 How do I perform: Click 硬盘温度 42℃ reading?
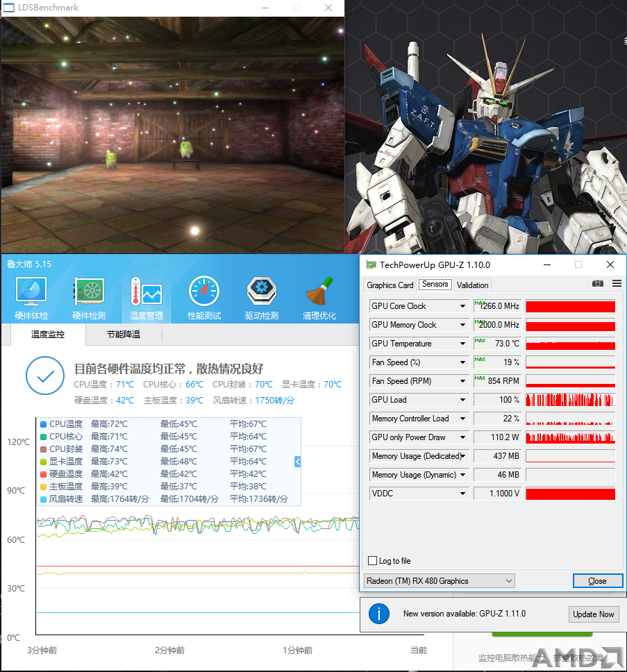tap(104, 401)
